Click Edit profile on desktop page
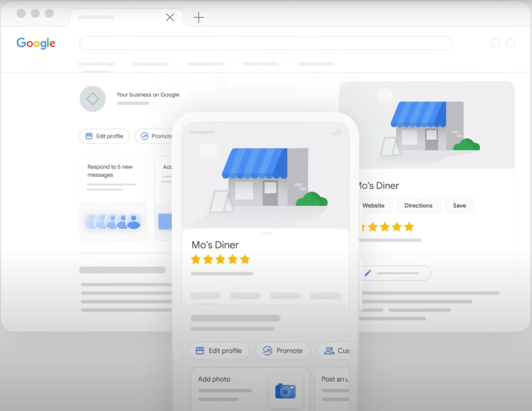The image size is (532, 411). pyautogui.click(x=104, y=136)
